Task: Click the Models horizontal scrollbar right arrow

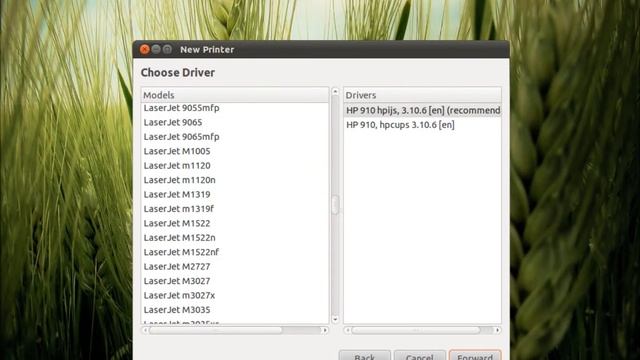Action: 325,330
